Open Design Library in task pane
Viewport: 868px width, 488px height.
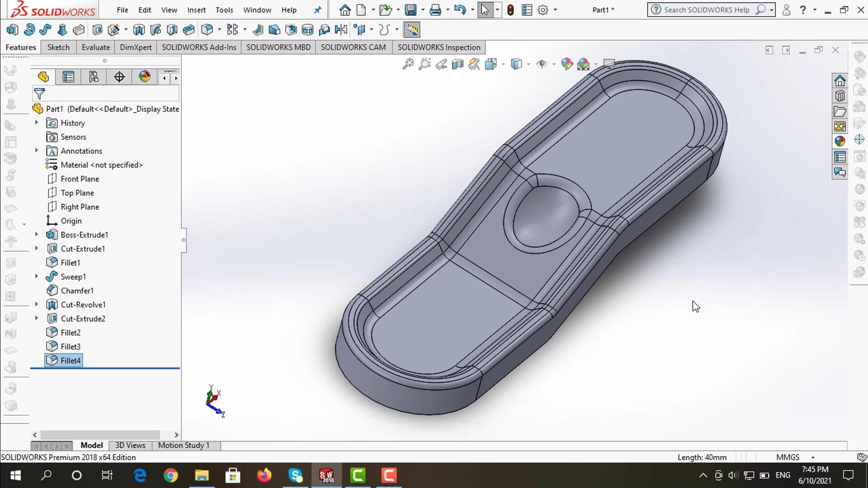coord(840,96)
